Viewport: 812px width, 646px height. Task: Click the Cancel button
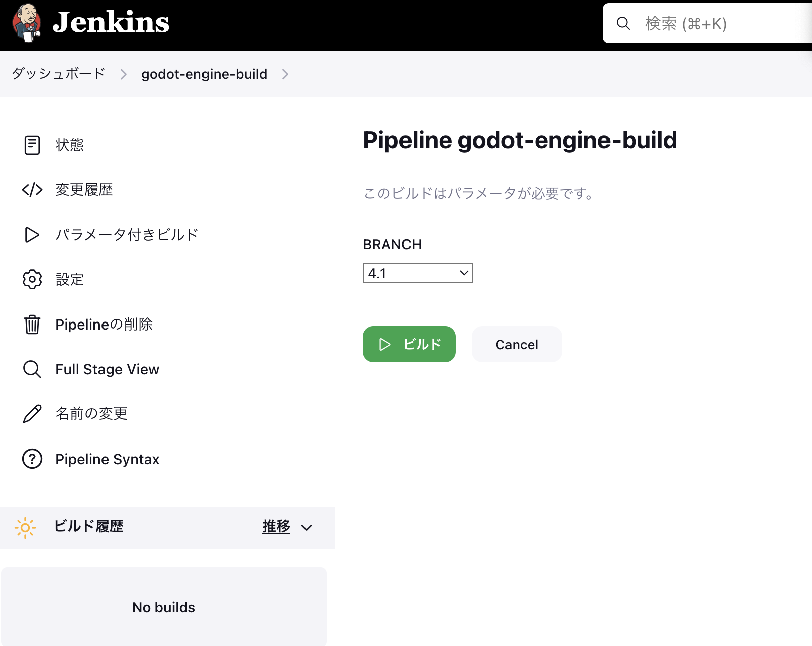coord(517,344)
